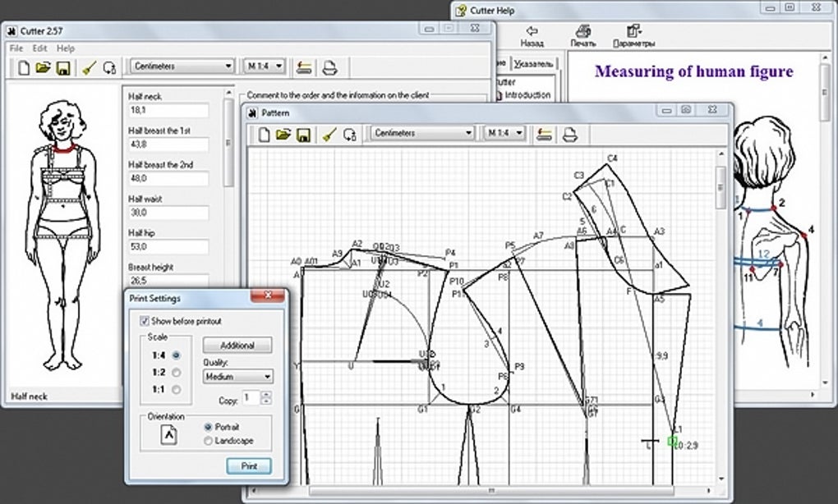Image resolution: width=838 pixels, height=504 pixels.
Task: Click the Save floppy icon in Cutter toolbar
Action: [x=62, y=67]
